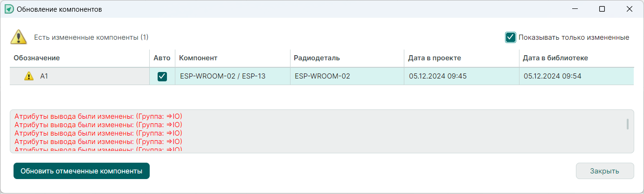Image resolution: width=644 pixels, height=194 pixels.
Task: Click the message log scrollbar thumb
Action: click(x=628, y=124)
